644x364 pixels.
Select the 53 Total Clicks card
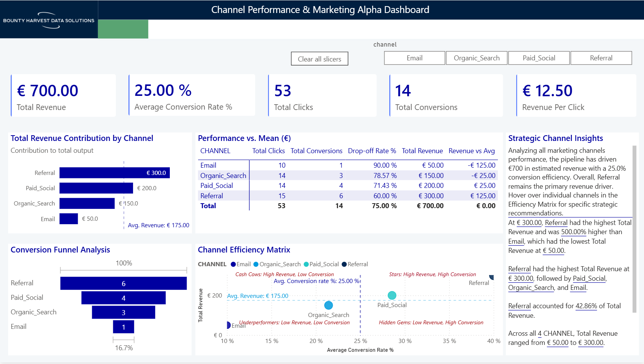[322, 95]
